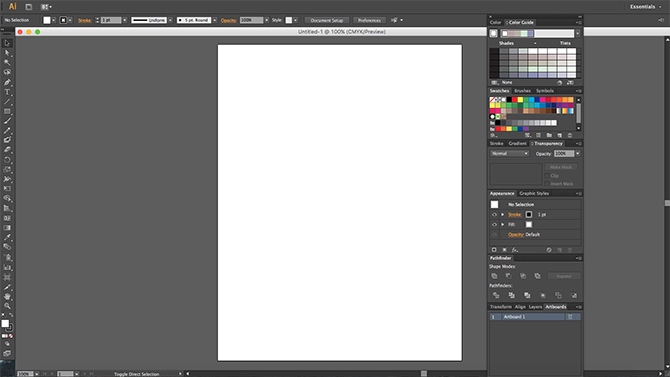670x377 pixels.
Task: Pick the red swatch in Swatches panel
Action: click(514, 100)
